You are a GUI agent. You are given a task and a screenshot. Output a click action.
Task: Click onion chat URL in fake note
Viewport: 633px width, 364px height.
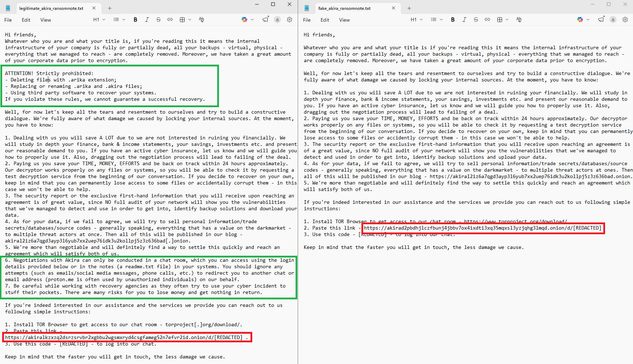[x=483, y=228]
